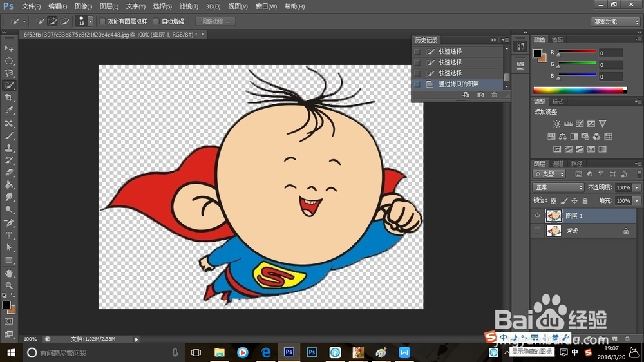
Task: Select the Move tool
Action: [8, 48]
